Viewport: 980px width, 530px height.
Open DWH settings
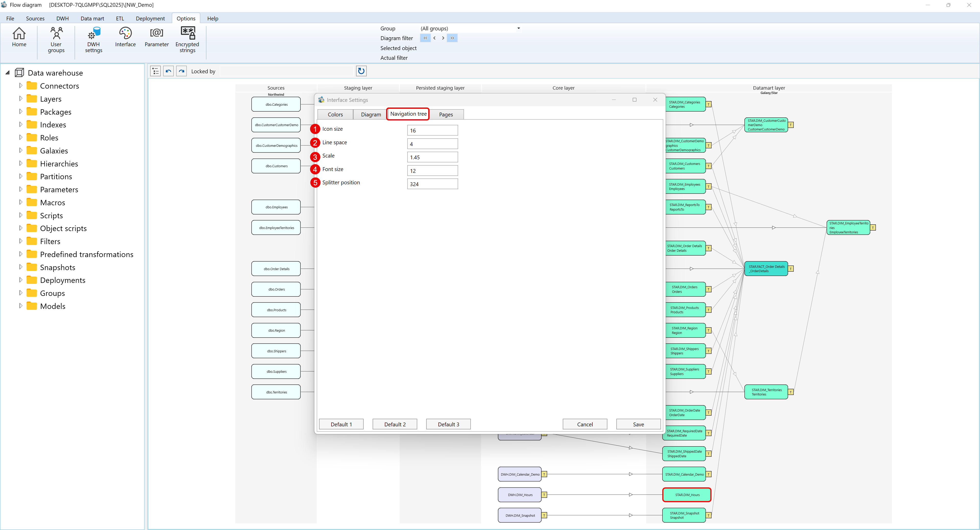click(x=93, y=39)
